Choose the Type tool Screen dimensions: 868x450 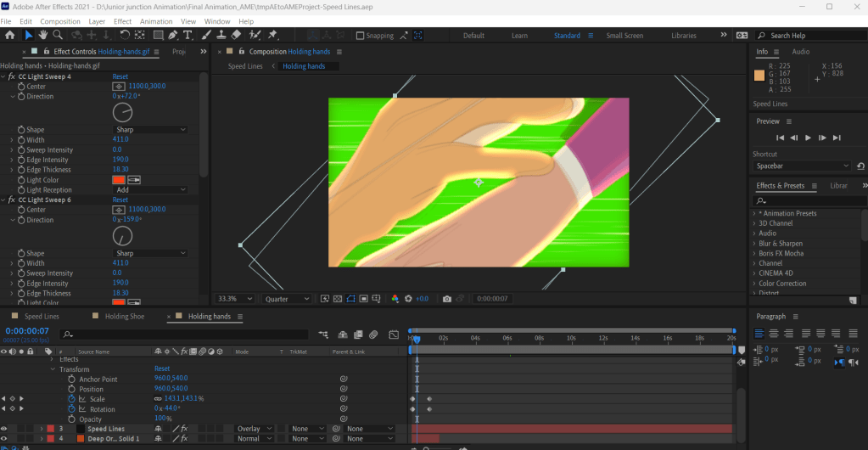pyautogui.click(x=188, y=36)
